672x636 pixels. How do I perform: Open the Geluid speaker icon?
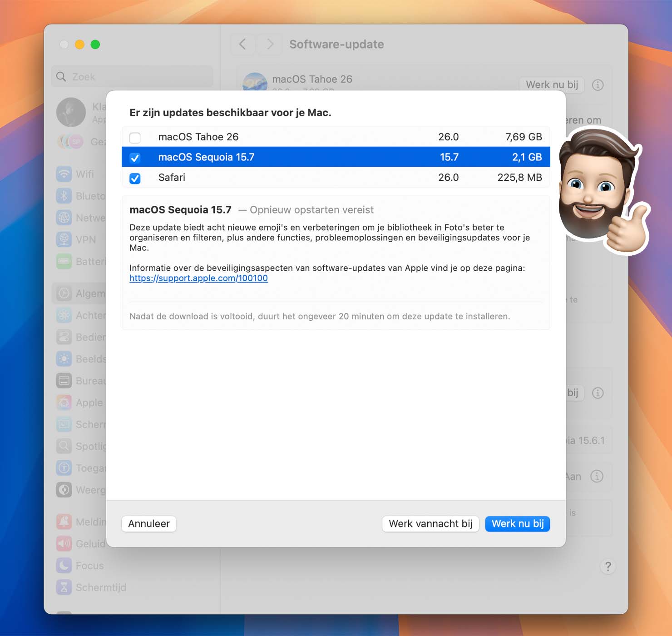(64, 543)
